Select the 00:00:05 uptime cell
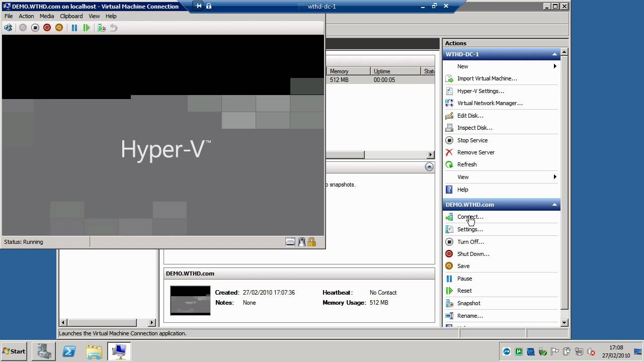 click(x=384, y=80)
